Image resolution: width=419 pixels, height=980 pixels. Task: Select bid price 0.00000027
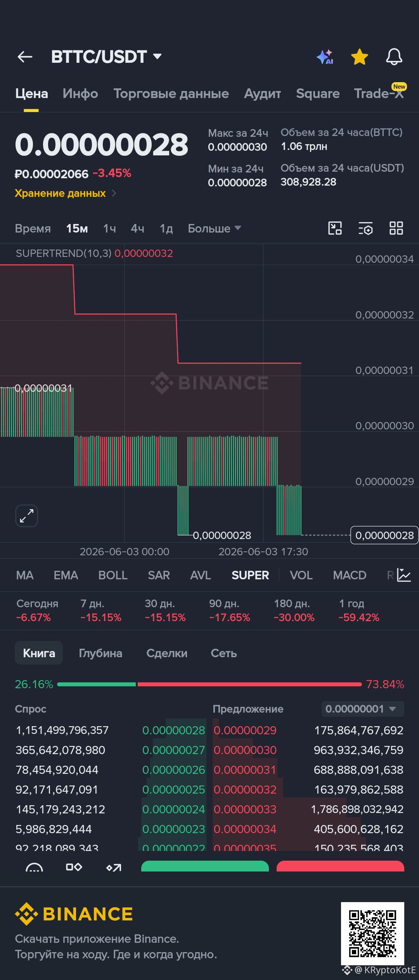tap(173, 750)
